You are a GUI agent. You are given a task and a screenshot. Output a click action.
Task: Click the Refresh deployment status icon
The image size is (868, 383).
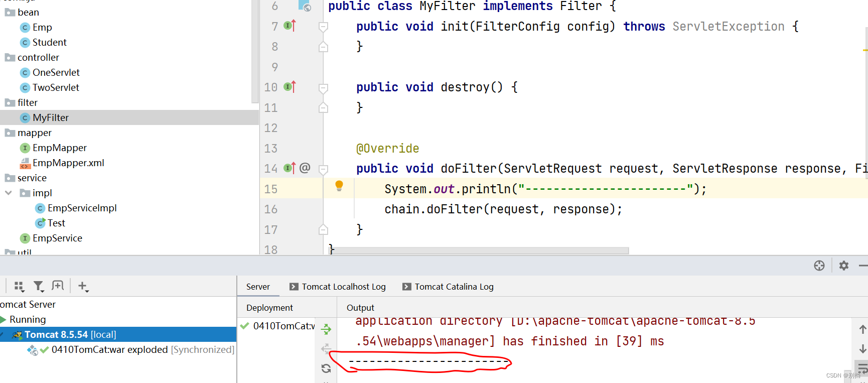pos(326,368)
